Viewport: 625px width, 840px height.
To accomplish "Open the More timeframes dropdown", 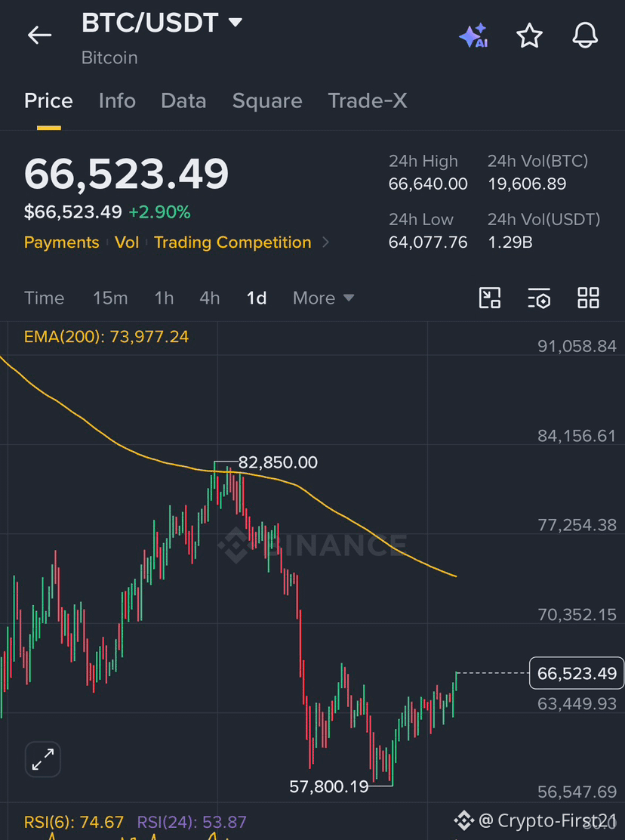I will 323,298.
